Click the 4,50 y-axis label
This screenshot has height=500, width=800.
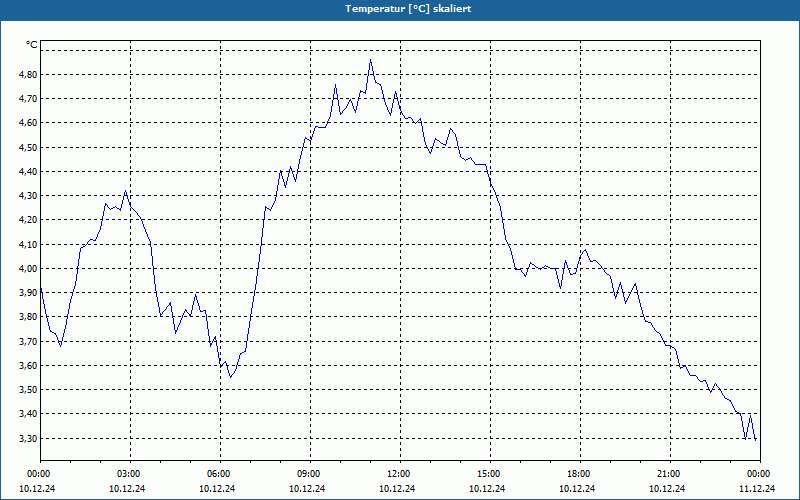pyautogui.click(x=29, y=147)
